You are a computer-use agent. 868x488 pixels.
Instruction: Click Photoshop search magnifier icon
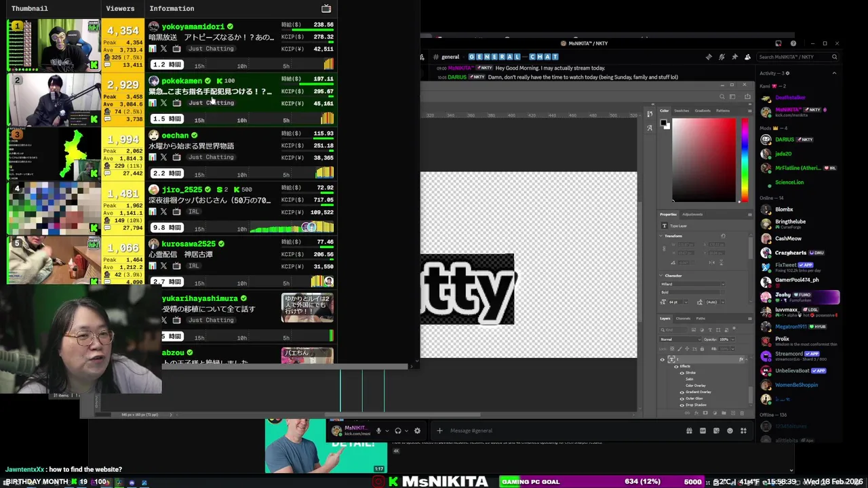(x=722, y=97)
